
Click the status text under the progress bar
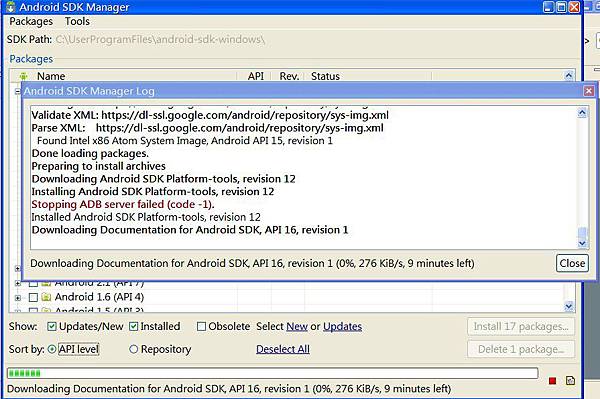(229, 389)
